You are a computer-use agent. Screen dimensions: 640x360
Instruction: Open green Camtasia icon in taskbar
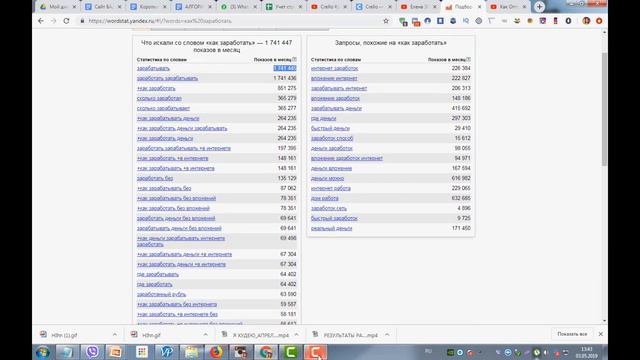pyautogui.click(x=291, y=352)
